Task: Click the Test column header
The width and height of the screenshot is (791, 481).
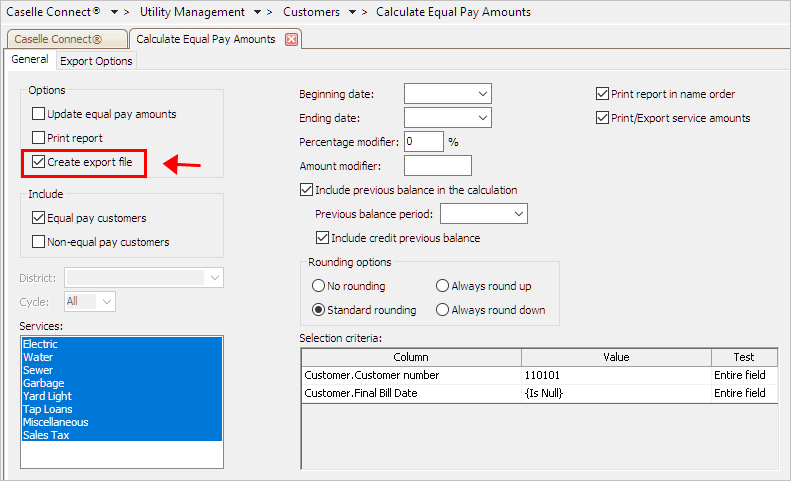Action: point(744,357)
